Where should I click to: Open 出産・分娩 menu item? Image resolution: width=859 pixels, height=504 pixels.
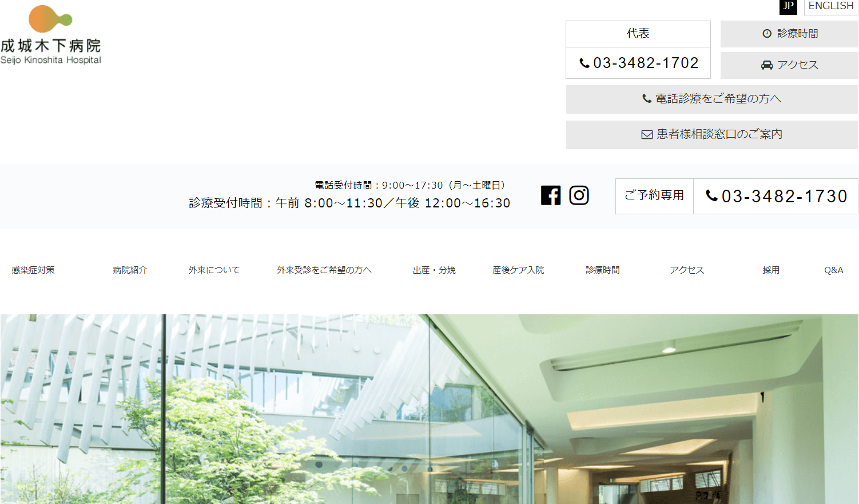[434, 270]
